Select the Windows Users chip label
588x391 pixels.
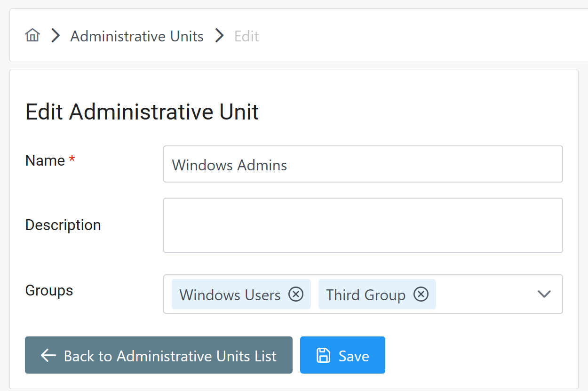[230, 295]
